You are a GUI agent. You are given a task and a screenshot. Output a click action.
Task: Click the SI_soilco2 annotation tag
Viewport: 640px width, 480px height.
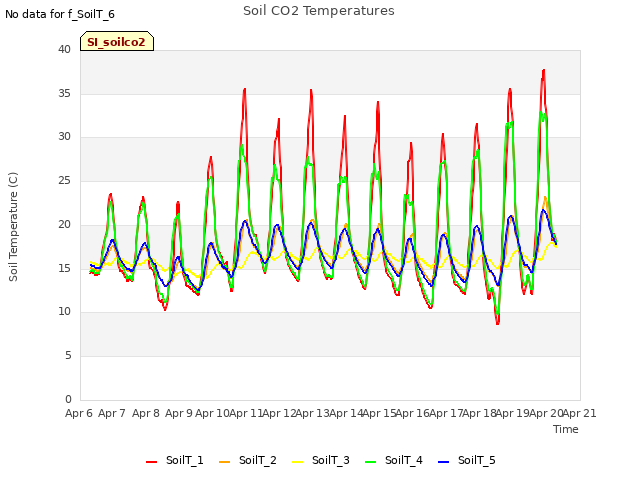pos(117,41)
